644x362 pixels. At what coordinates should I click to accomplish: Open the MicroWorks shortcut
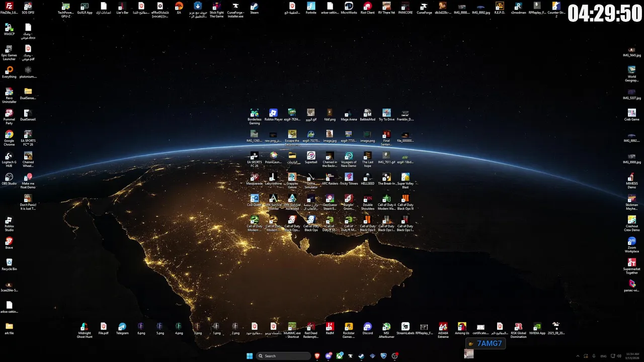click(349, 8)
